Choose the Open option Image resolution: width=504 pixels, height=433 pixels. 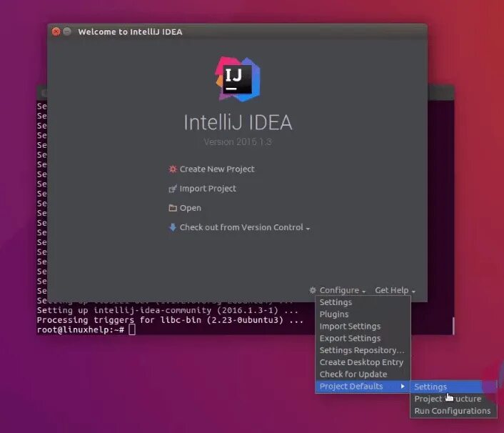click(191, 208)
